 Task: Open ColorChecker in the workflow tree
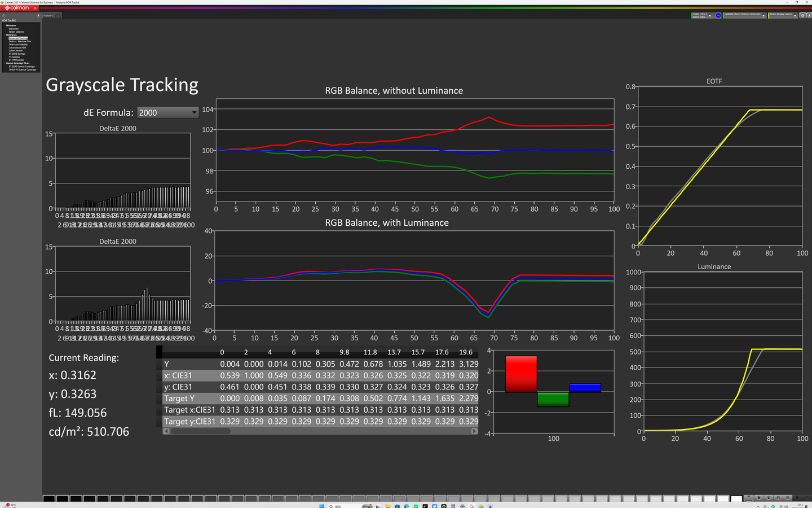tap(16, 51)
